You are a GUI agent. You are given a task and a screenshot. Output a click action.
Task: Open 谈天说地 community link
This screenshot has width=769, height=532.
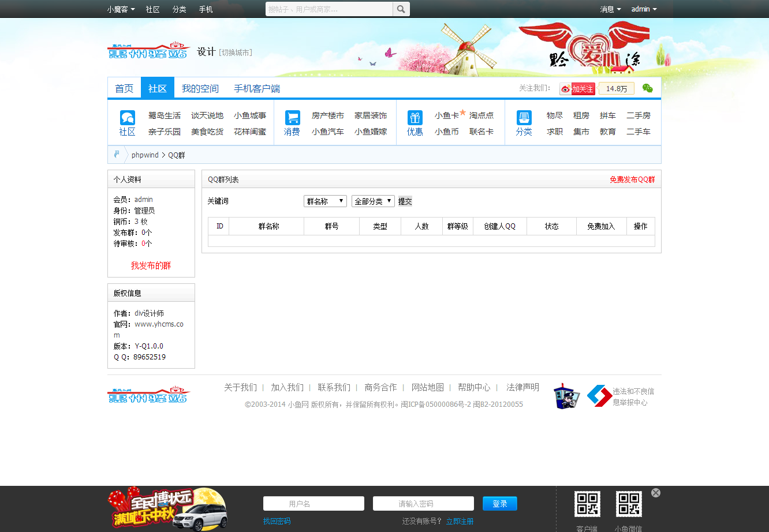[207, 115]
